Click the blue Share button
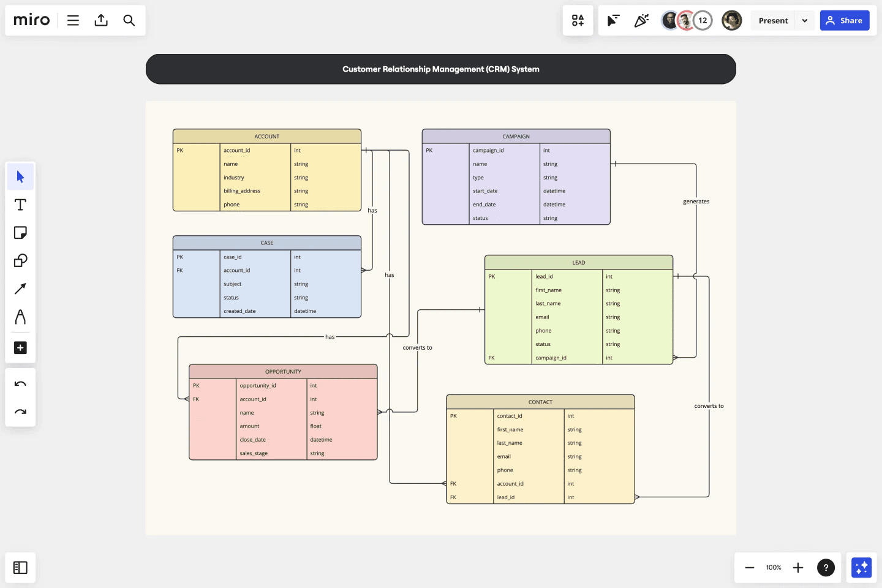882x588 pixels. coord(845,20)
